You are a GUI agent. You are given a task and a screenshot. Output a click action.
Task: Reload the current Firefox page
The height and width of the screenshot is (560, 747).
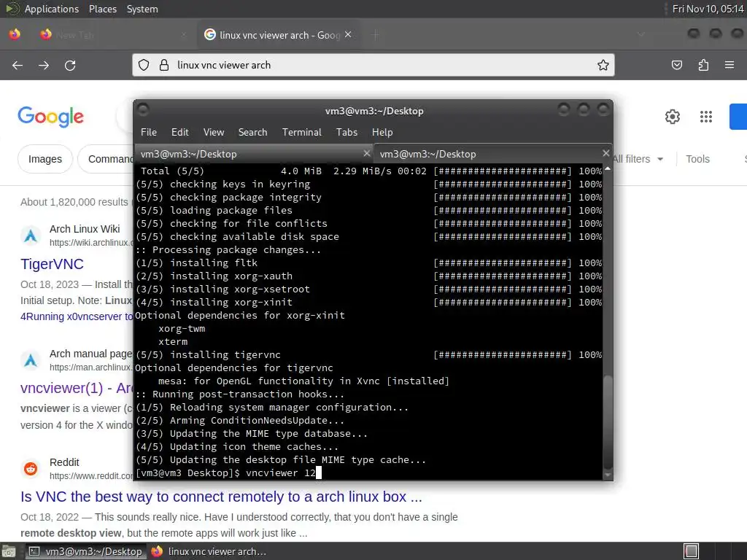pyautogui.click(x=70, y=65)
